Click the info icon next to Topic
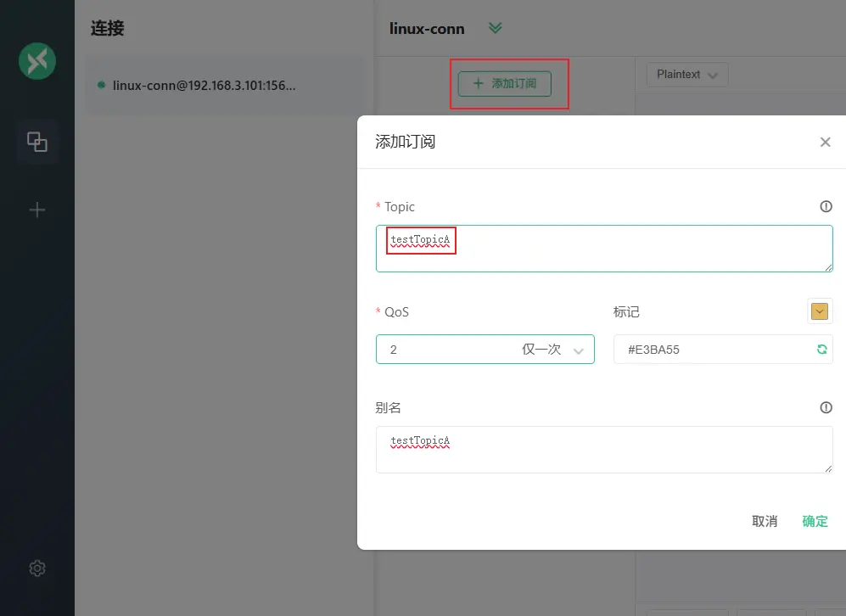 click(x=825, y=205)
